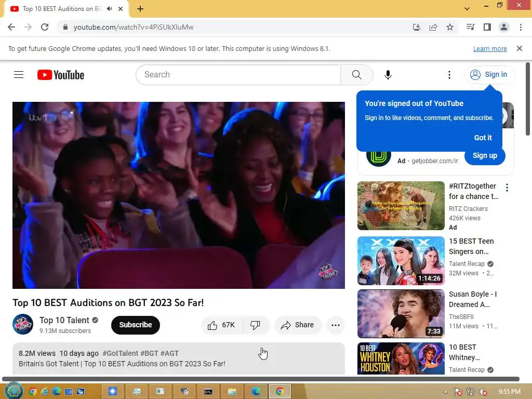The image size is (532, 399).
Task: Click the video player to pause
Action: pos(179,195)
